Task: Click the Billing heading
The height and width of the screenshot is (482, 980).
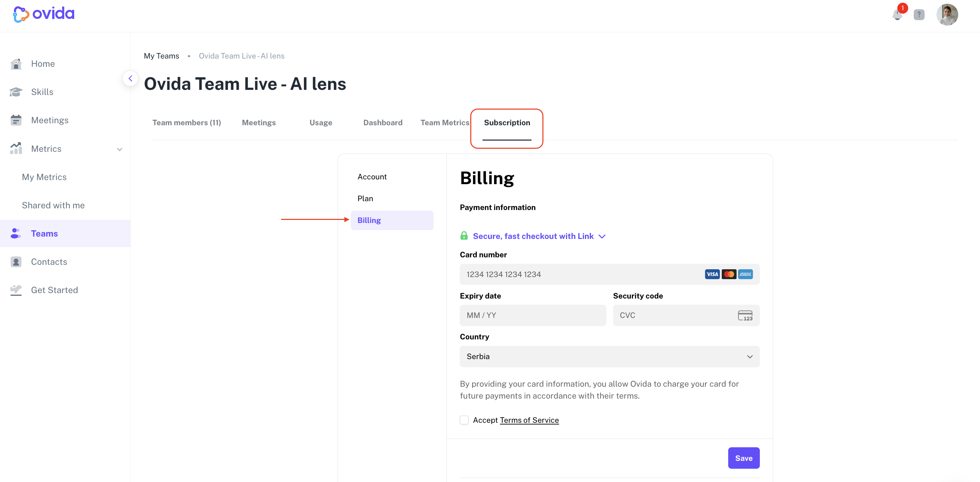Action: click(487, 178)
